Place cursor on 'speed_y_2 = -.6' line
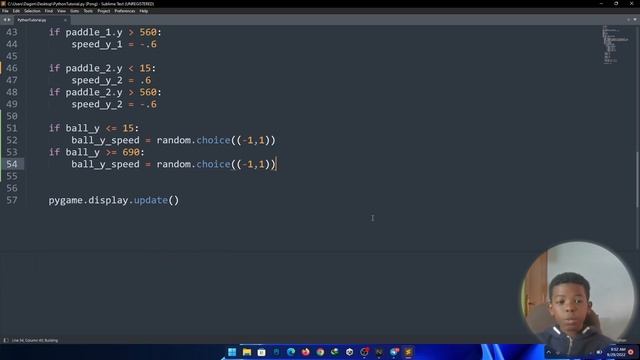Screen dimensions: 640x360 pyautogui.click(x=114, y=104)
